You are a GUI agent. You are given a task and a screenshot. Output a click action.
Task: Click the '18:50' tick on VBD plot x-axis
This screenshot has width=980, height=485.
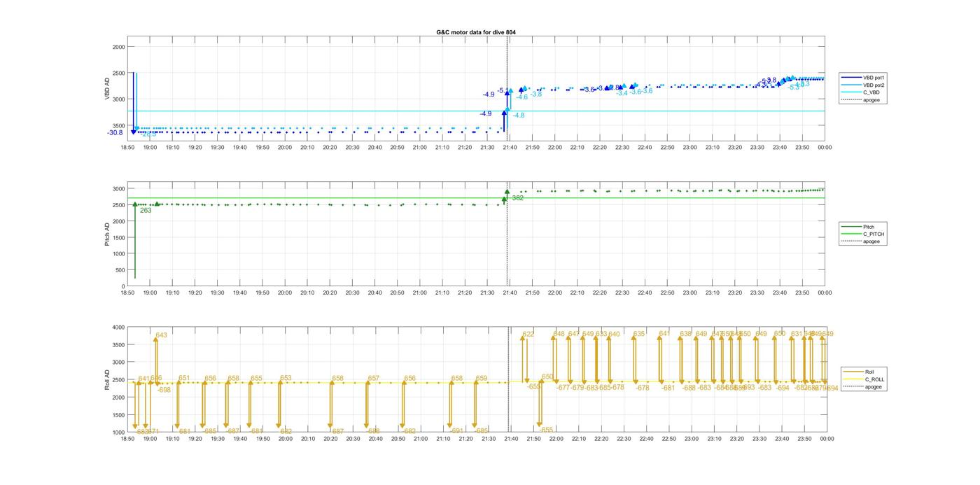[x=127, y=148]
